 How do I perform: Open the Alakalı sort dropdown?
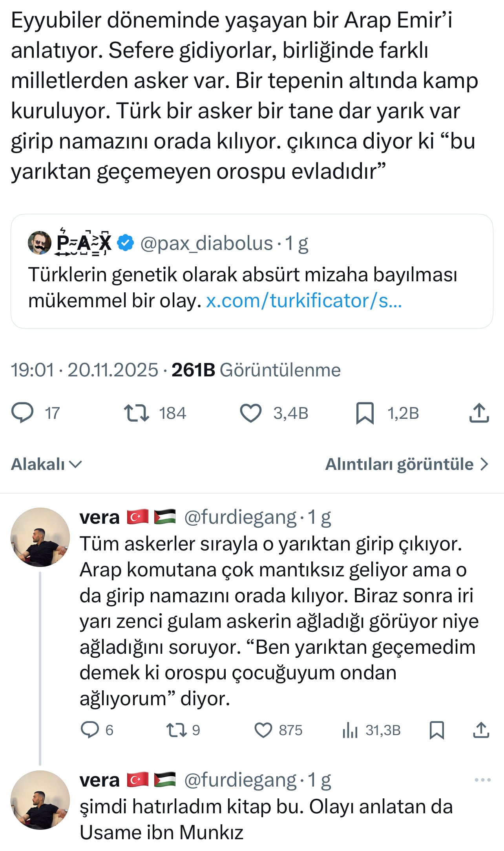click(x=46, y=464)
